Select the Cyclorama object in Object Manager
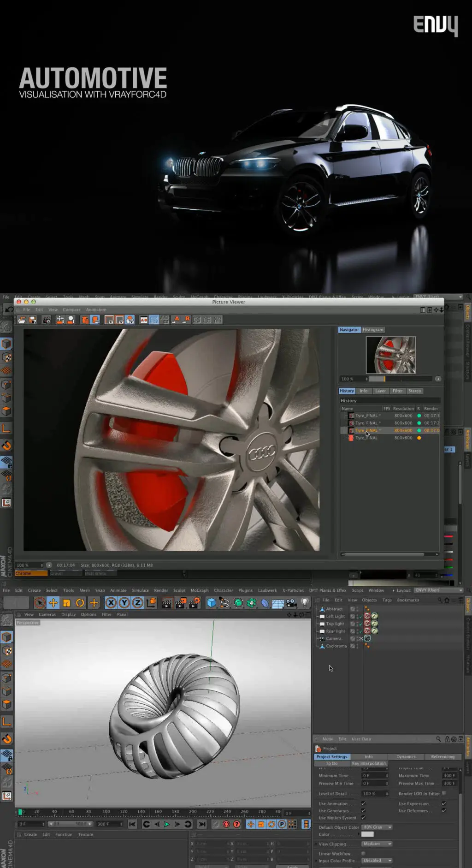 tap(336, 646)
